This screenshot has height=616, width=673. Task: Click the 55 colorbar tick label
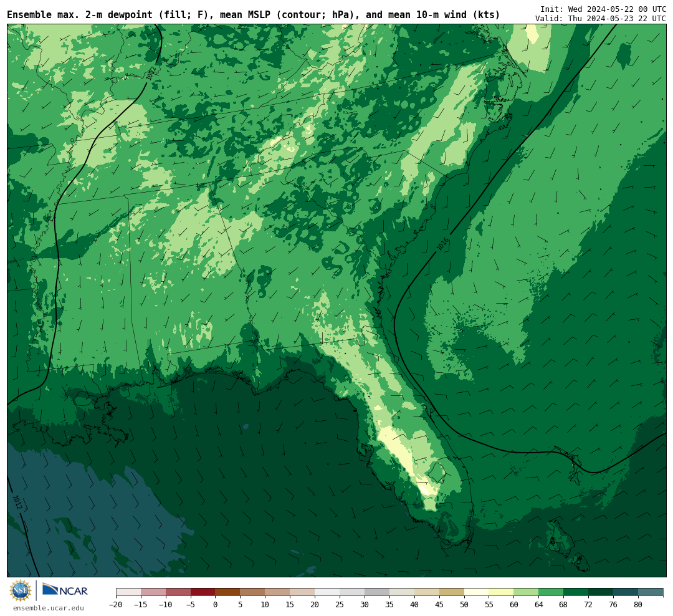489,605
